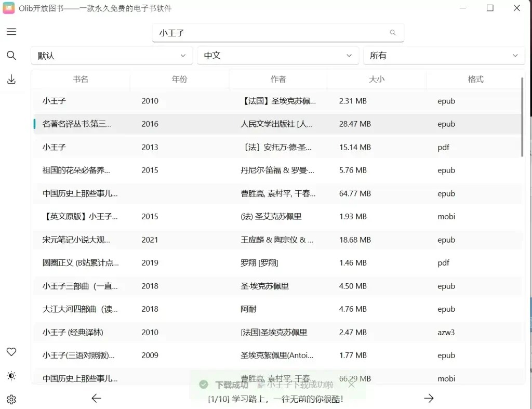This screenshot has width=532, height=409.
Task: Click author 人民文学出版社 cell
Action: click(x=276, y=124)
